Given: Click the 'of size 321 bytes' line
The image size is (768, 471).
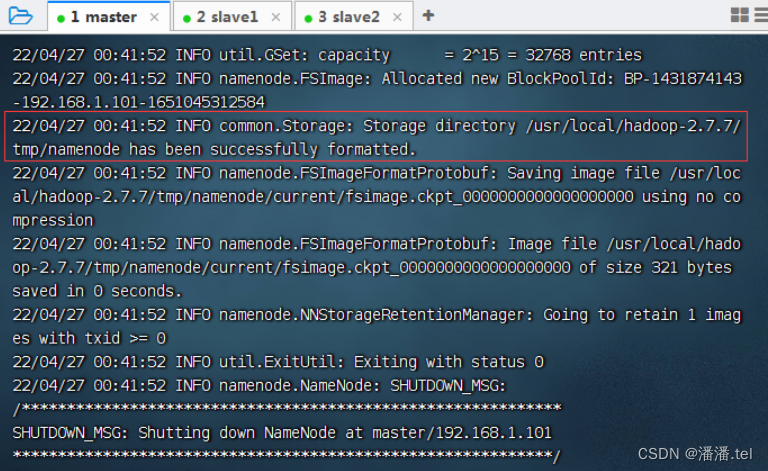Looking at the screenshot, I should pyautogui.click(x=372, y=268).
